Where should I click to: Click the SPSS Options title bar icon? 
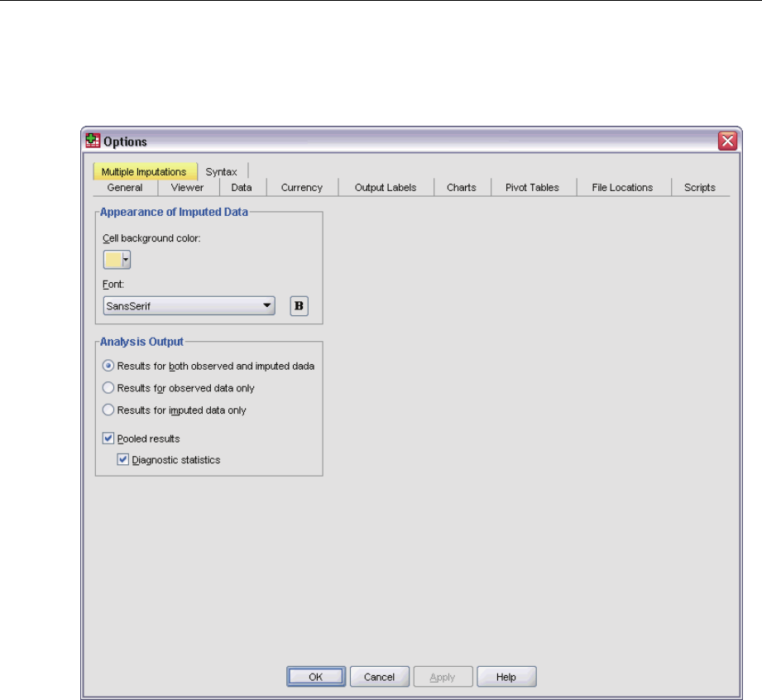tap(93, 141)
